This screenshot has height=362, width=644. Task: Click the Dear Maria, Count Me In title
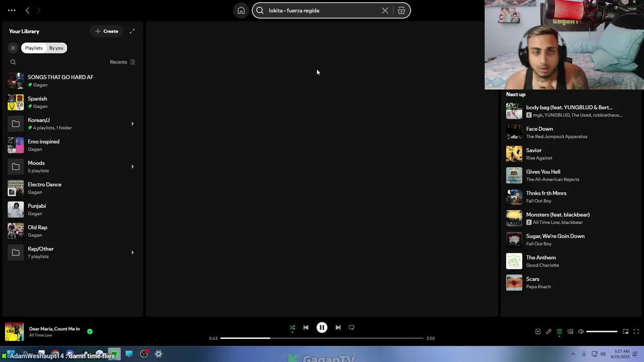pos(54,329)
